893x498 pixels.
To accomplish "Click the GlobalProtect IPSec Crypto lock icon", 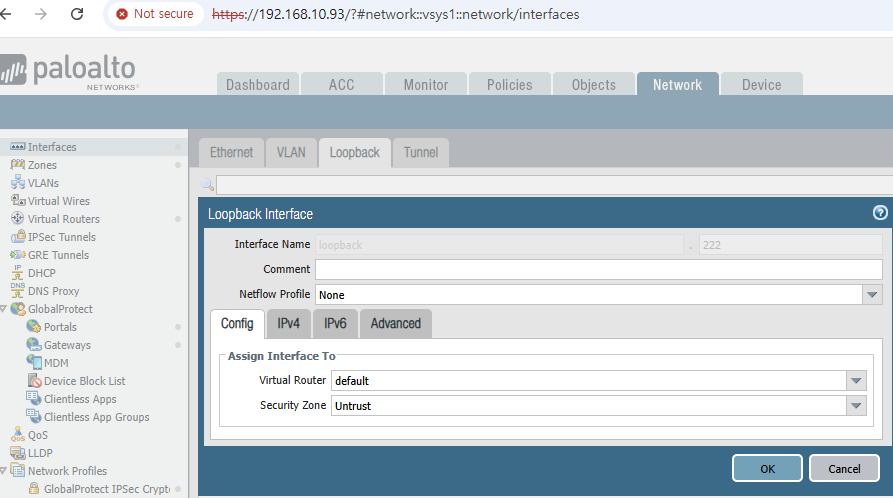I will 34,489.
